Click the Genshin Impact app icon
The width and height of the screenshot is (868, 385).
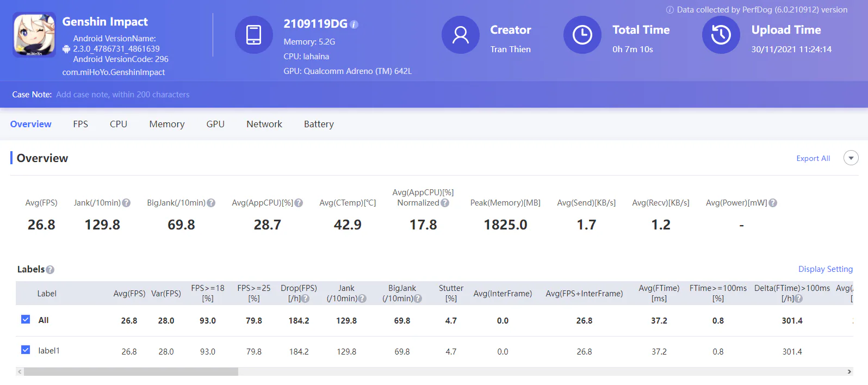click(34, 35)
